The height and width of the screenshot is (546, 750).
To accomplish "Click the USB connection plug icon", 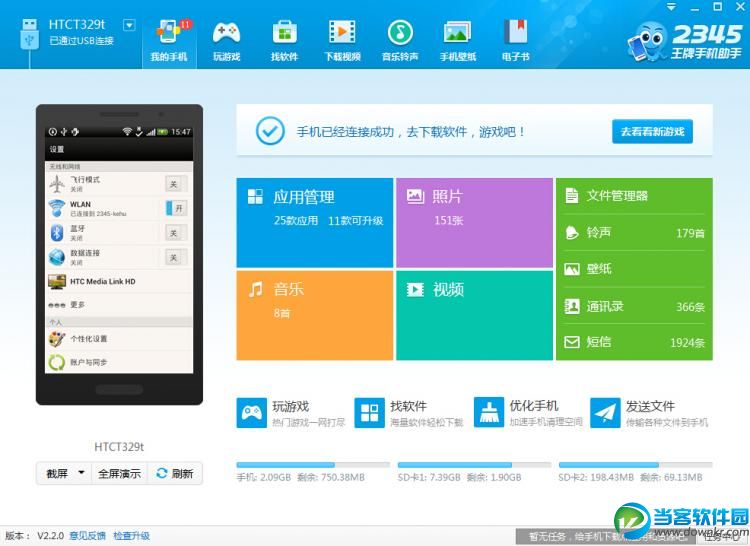I will (x=30, y=34).
